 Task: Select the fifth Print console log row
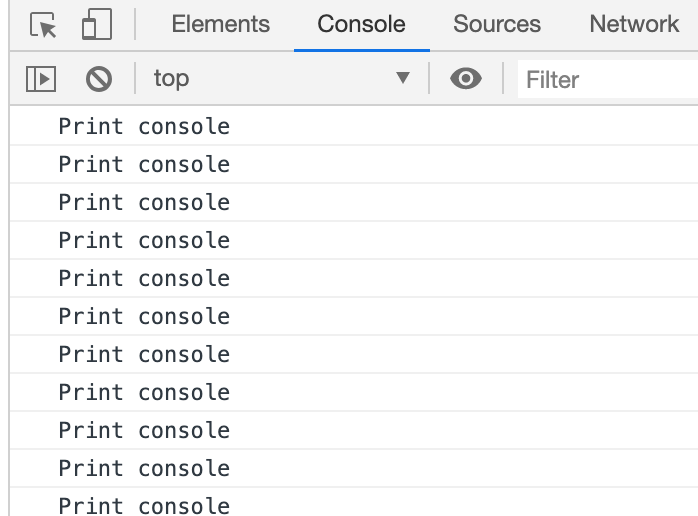(354, 278)
